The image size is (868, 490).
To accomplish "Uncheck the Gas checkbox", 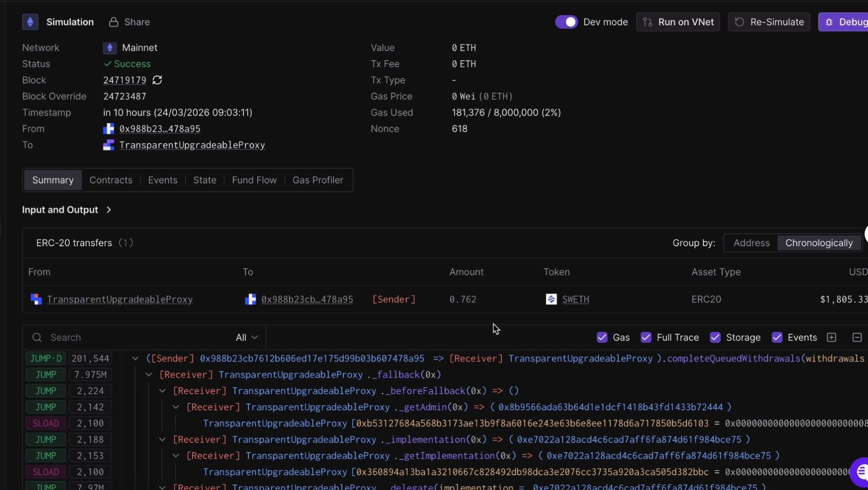I will [x=602, y=337].
